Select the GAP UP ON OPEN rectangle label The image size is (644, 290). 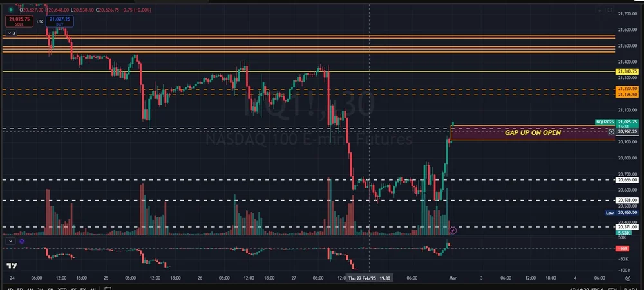point(533,132)
